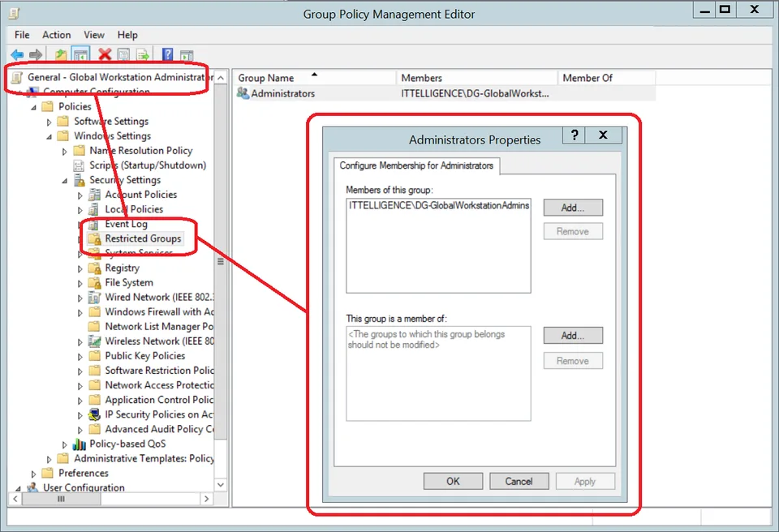Open the Help menu
The width and height of the screenshot is (779, 532).
(127, 35)
